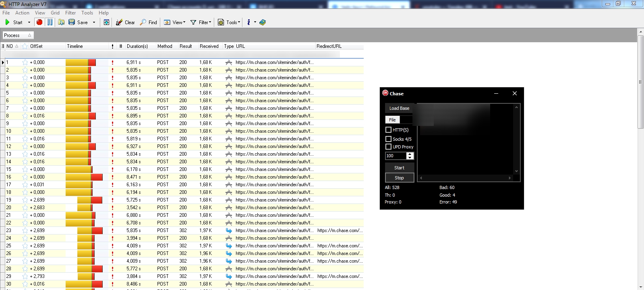
Task: Toggle the favorite star on row 14
Action: [25, 162]
